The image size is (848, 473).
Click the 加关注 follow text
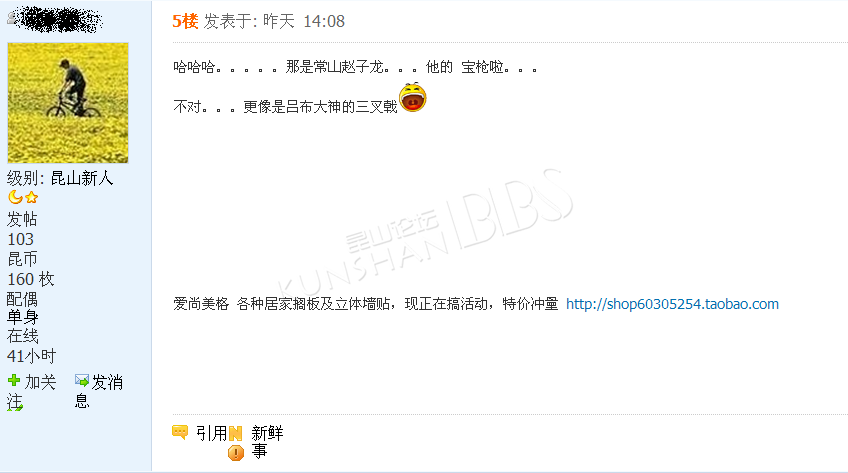[32, 392]
